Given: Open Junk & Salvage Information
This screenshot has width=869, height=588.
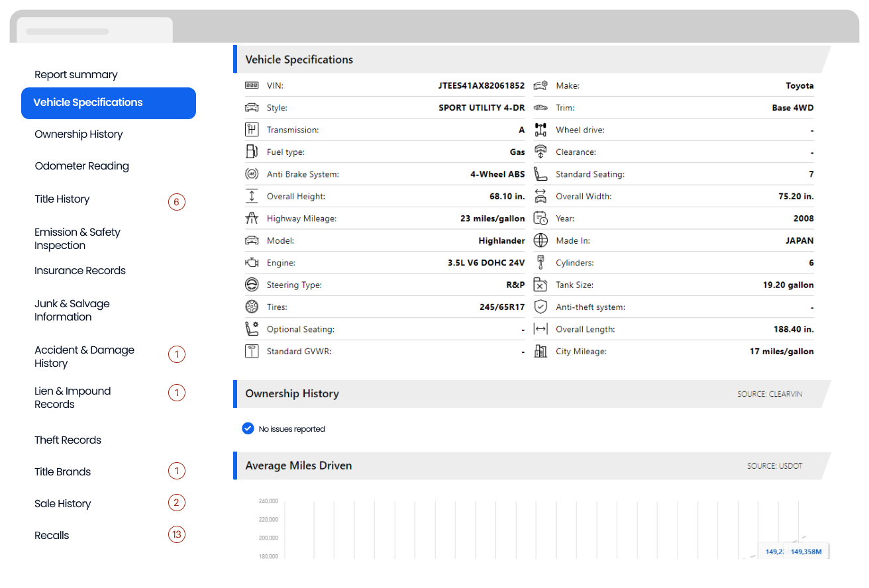Looking at the screenshot, I should [x=72, y=311].
